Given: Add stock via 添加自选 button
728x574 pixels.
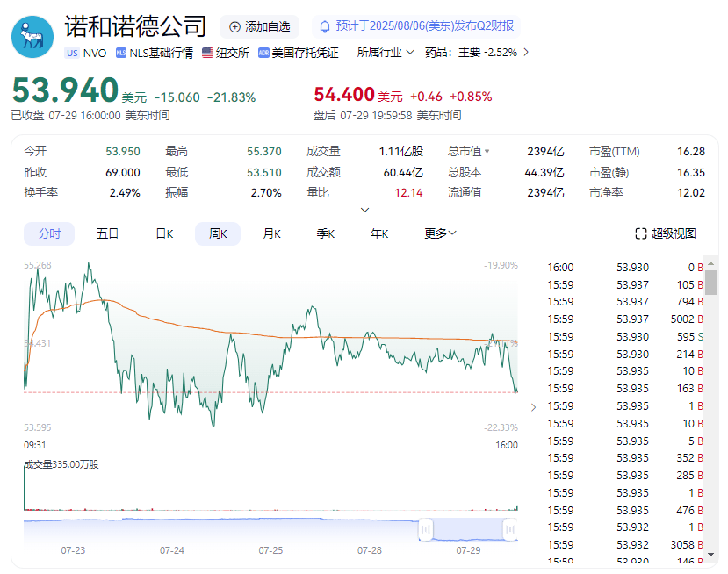Looking at the screenshot, I should pyautogui.click(x=260, y=27).
